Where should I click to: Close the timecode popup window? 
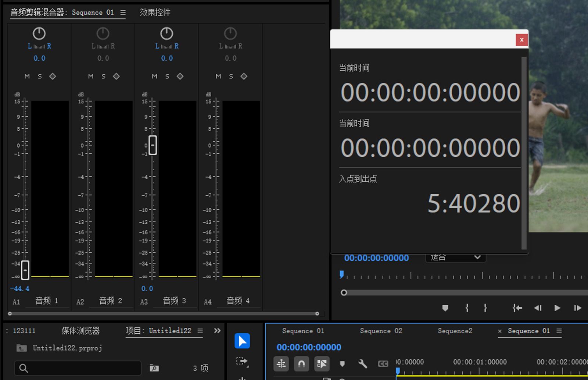pos(521,40)
